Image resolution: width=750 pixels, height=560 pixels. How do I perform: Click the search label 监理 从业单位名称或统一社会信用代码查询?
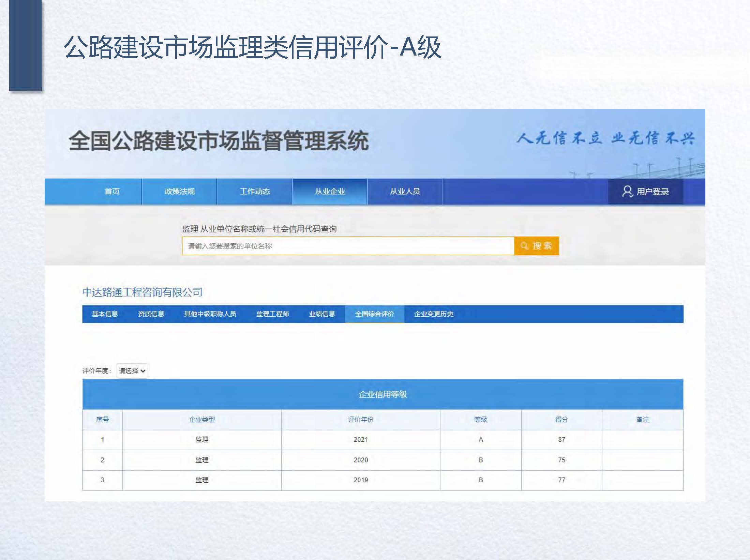click(x=259, y=229)
